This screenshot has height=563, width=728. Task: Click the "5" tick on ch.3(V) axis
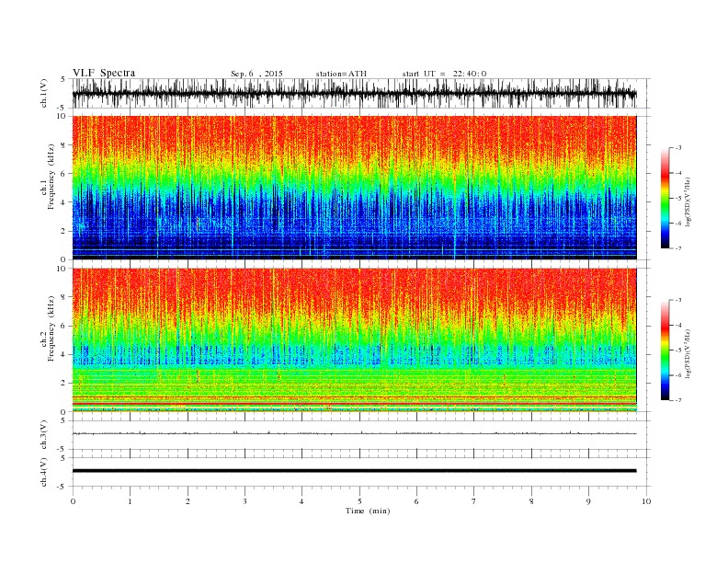point(63,420)
